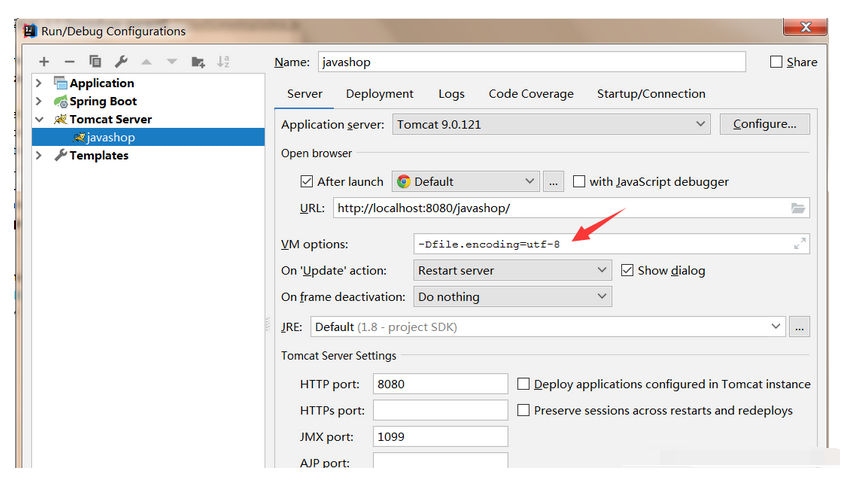The width and height of the screenshot is (846, 487).
Task: Click the Name input field
Action: coord(532,62)
